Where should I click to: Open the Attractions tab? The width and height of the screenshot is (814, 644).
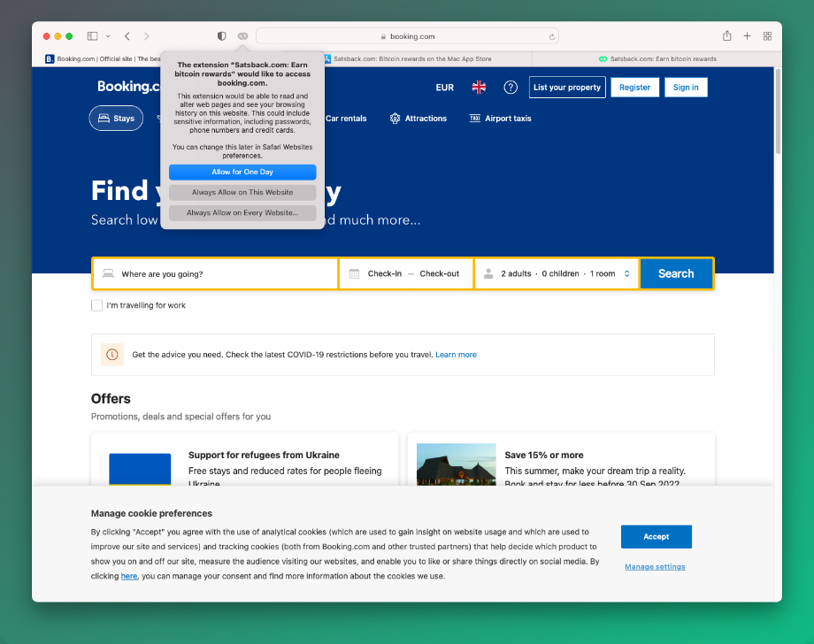pos(419,119)
